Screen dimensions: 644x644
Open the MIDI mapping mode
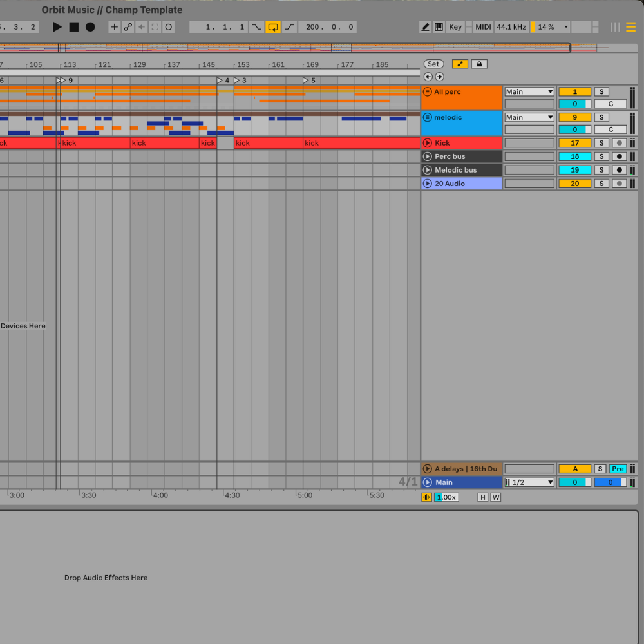[x=483, y=27]
